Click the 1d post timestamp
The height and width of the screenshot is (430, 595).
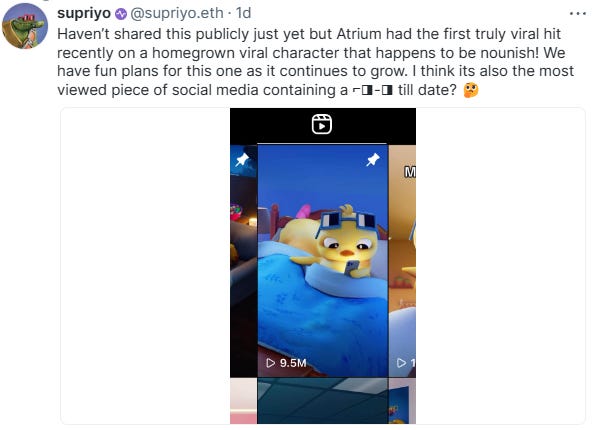pos(243,13)
